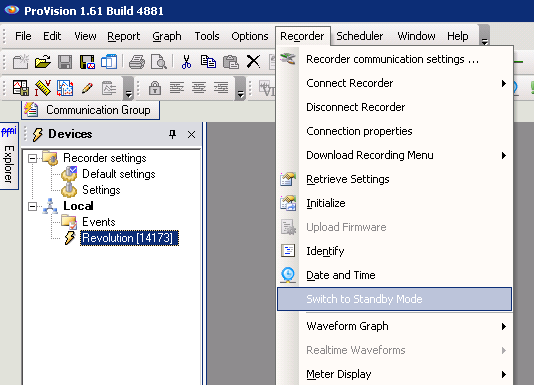
Task: Pin the Devices panel with pushpin icon
Action: click(x=173, y=134)
